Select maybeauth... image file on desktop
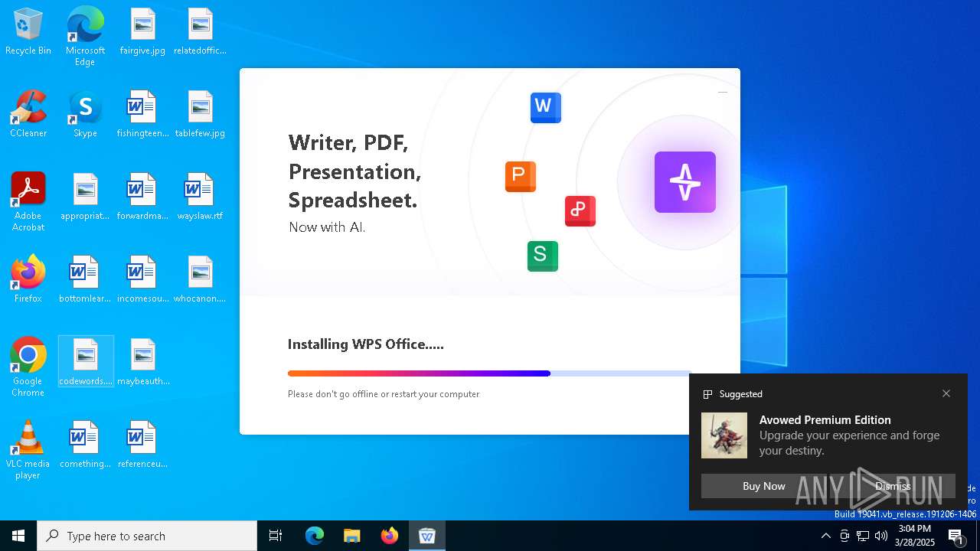Image resolution: width=980 pixels, height=551 pixels. 142,363
